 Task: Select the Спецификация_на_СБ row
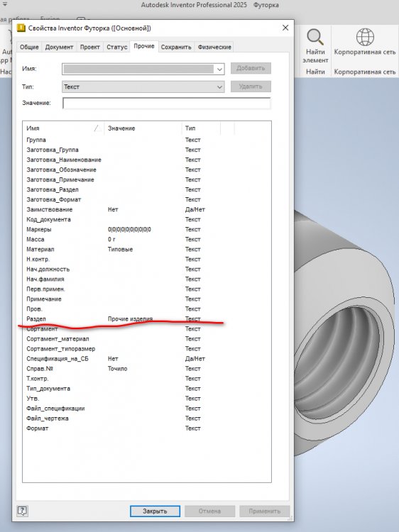pos(147,359)
